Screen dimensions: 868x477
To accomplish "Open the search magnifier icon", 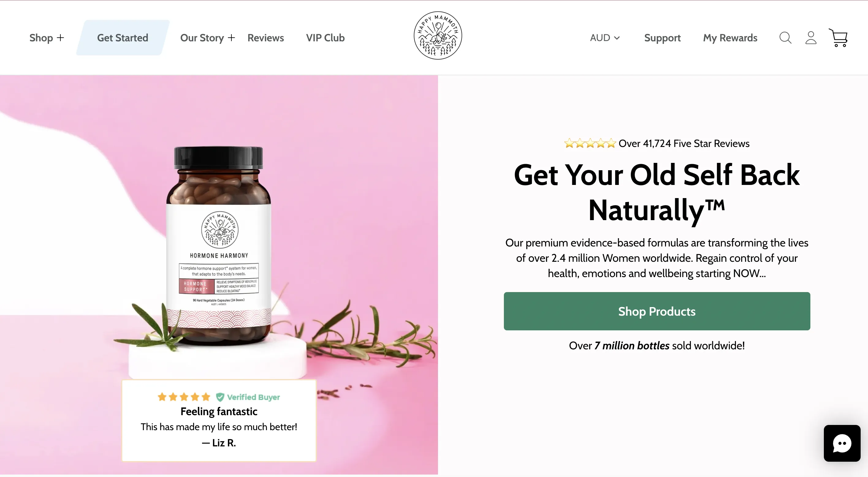I will 785,38.
